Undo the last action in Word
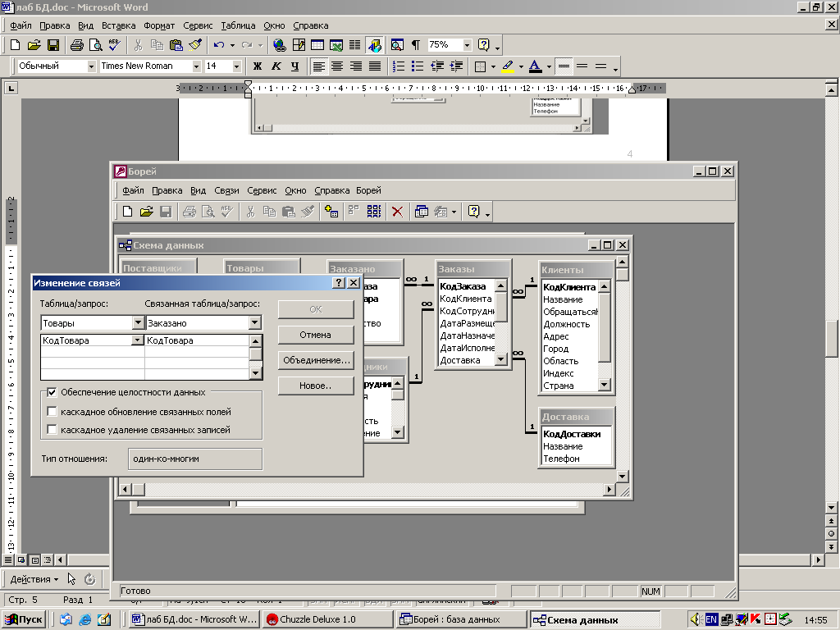The height and width of the screenshot is (630, 840). (x=218, y=45)
